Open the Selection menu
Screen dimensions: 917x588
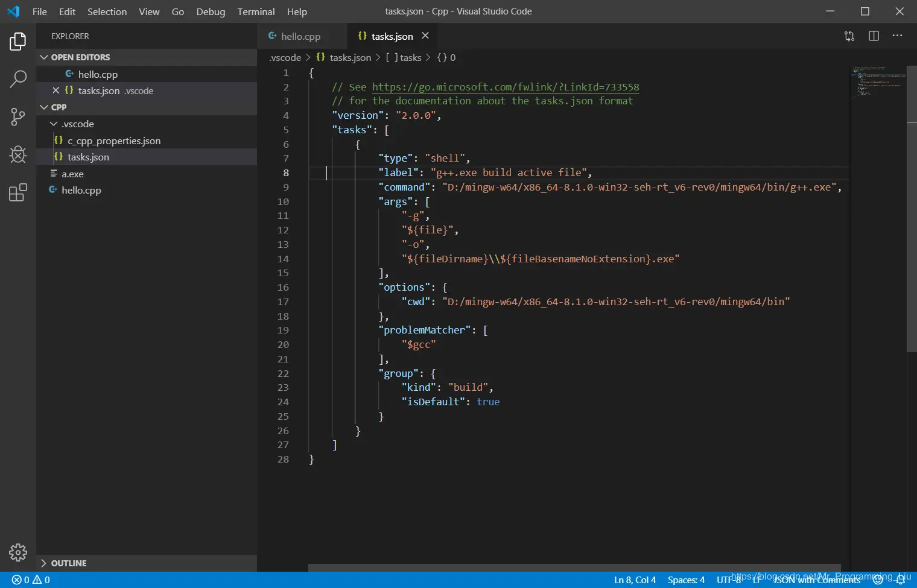[x=107, y=11]
